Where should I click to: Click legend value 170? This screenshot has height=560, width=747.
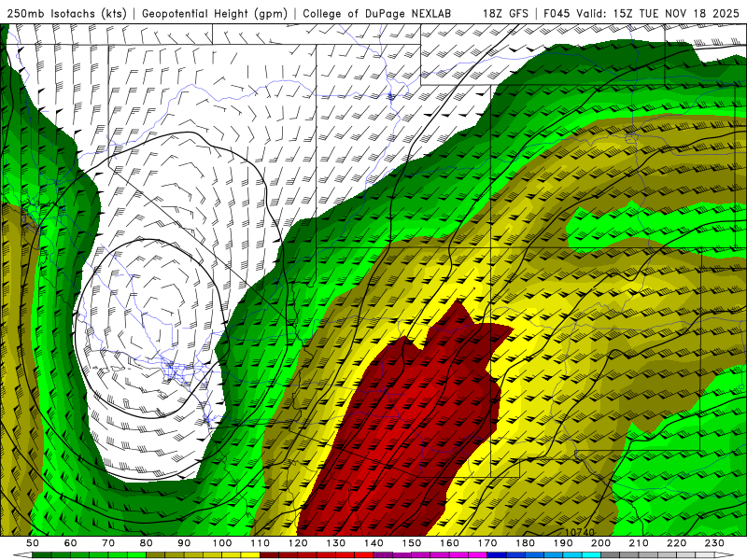point(487,543)
